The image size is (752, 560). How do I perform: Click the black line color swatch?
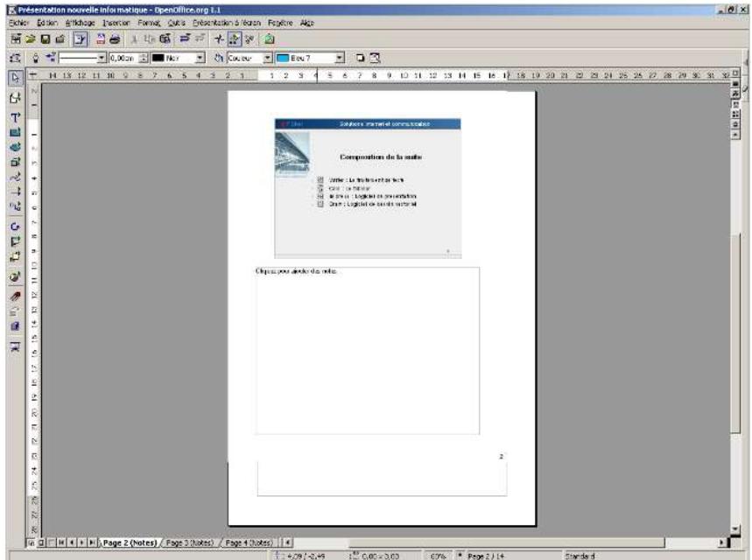pyautogui.click(x=158, y=58)
